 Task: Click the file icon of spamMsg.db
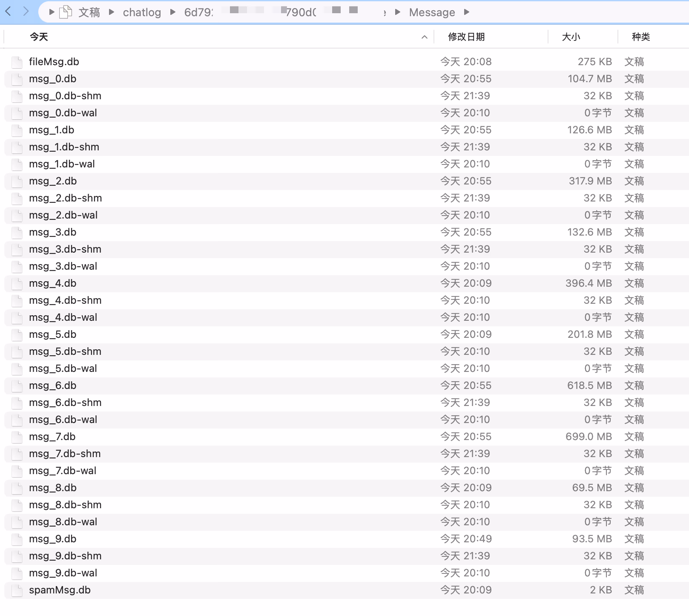tap(17, 590)
